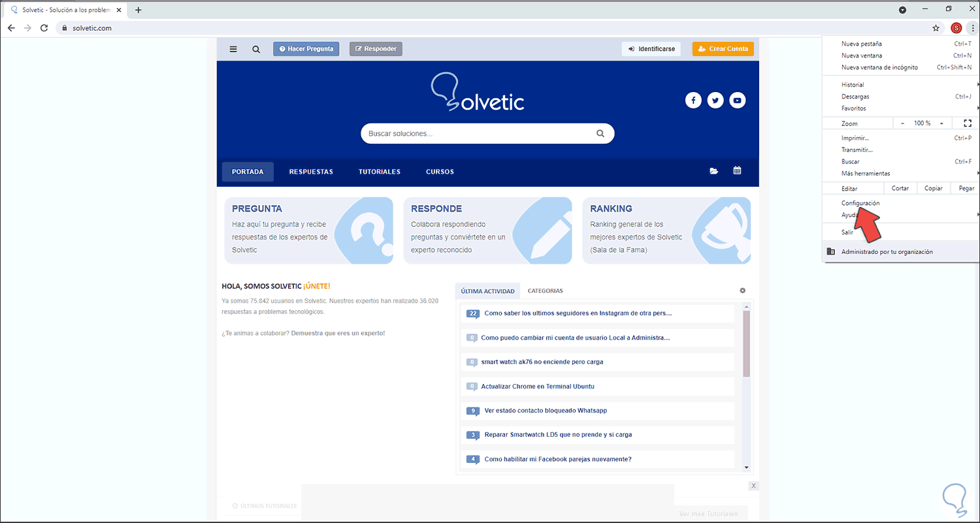Choose Buscar in the Chrome menu
The width and height of the screenshot is (980, 523).
click(901, 162)
